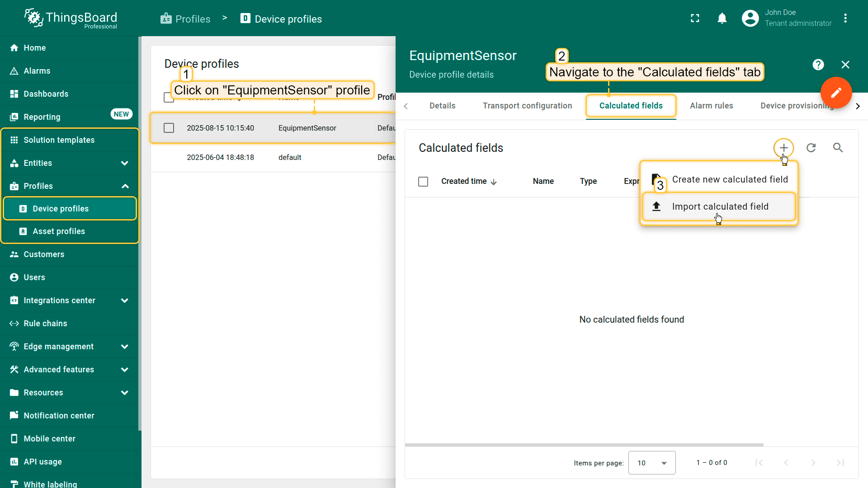Viewport: 868px width, 488px height.
Task: Click the add calculated field plus icon
Action: 783,148
